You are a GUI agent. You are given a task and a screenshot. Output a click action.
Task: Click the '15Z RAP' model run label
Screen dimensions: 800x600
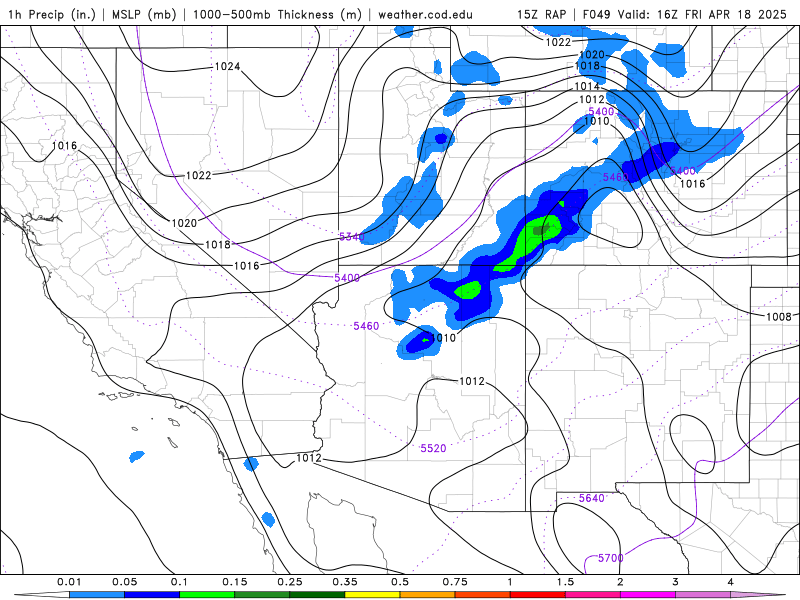541,14
